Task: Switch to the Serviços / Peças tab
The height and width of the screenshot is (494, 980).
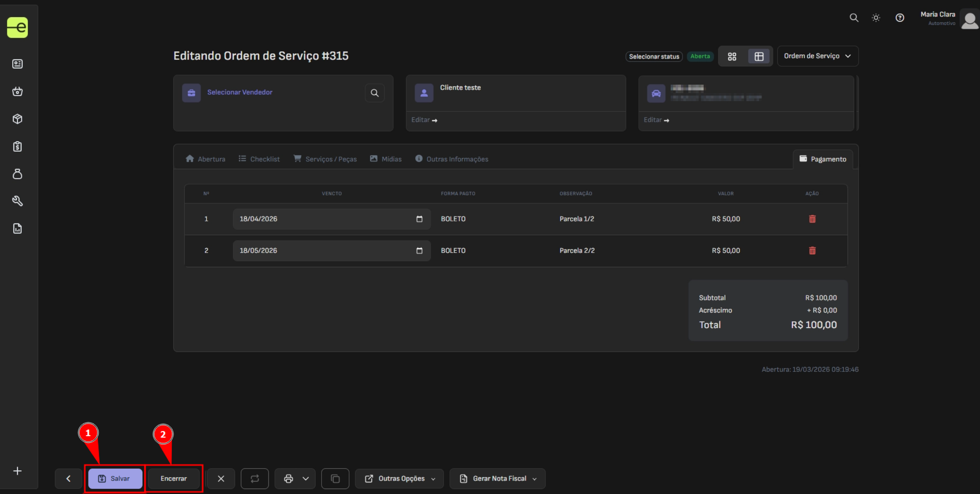Action: coord(325,159)
